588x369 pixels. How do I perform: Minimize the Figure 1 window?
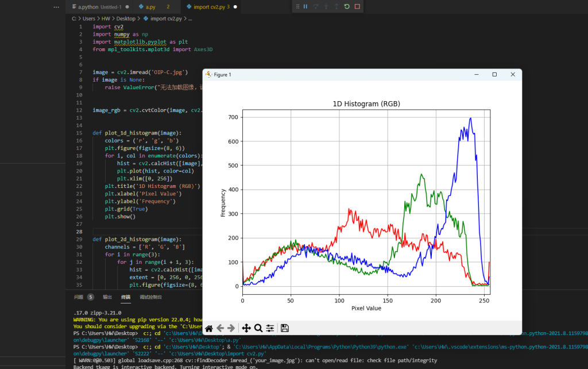click(x=477, y=74)
